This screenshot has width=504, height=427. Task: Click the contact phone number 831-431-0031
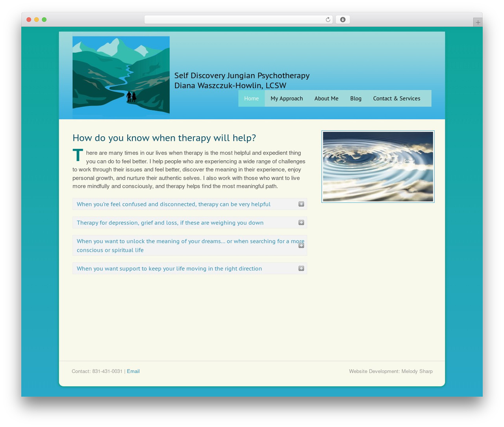click(x=107, y=371)
